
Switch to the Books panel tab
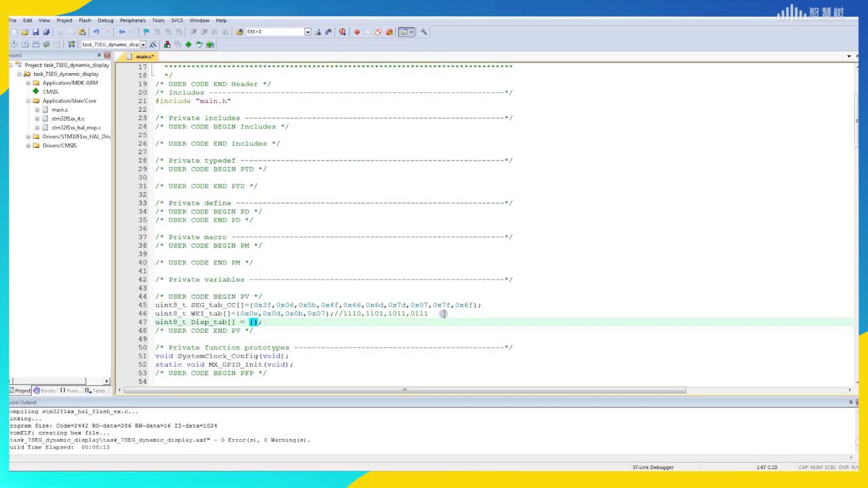click(x=45, y=390)
